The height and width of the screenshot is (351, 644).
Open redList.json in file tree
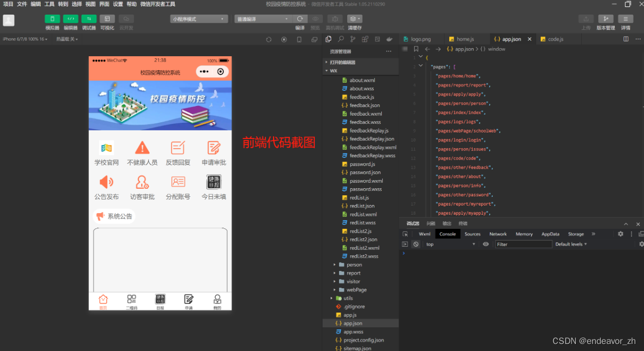point(361,206)
